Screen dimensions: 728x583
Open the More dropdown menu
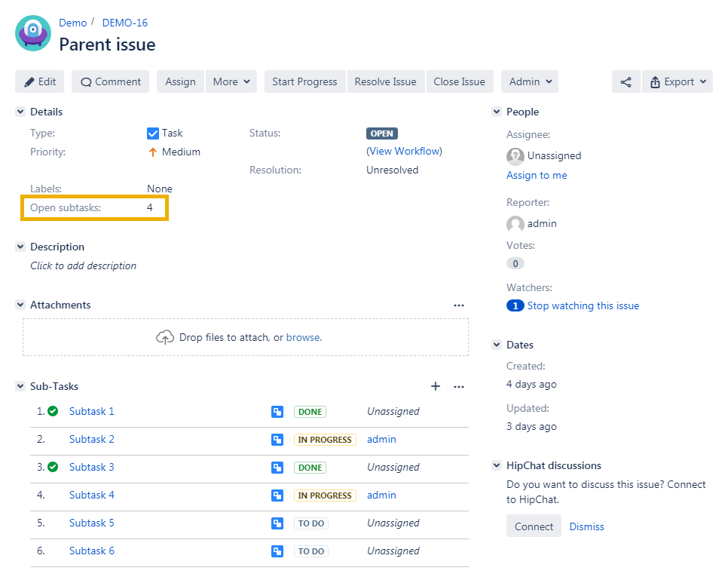pos(231,81)
